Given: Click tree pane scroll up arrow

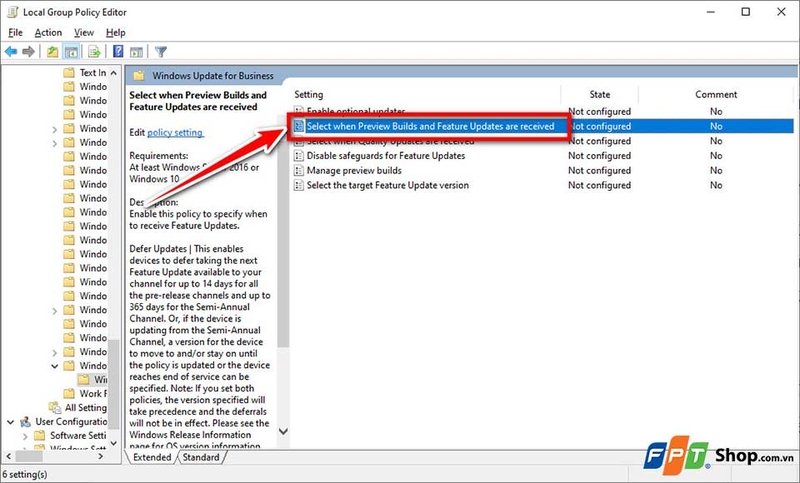Looking at the screenshot, I should click(114, 73).
